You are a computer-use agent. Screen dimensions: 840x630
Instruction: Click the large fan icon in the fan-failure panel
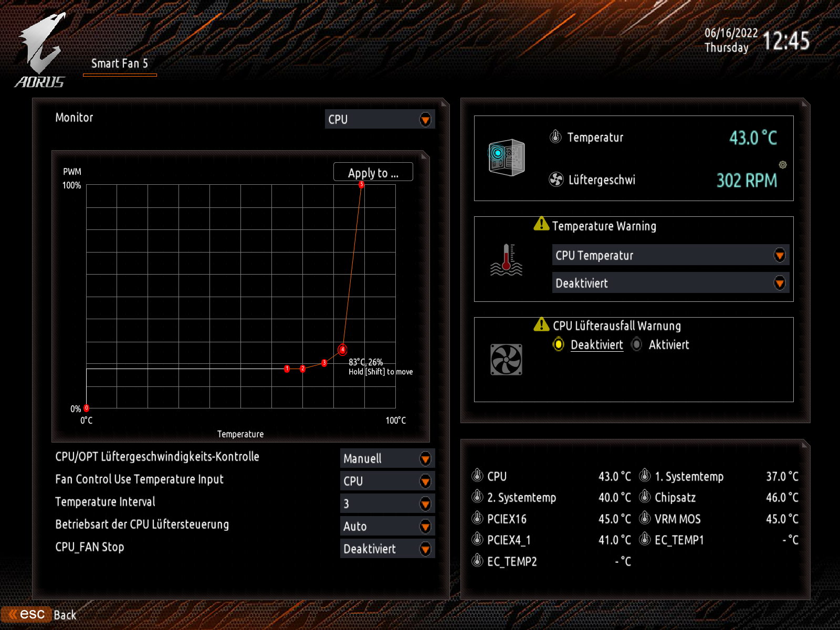pyautogui.click(x=506, y=360)
